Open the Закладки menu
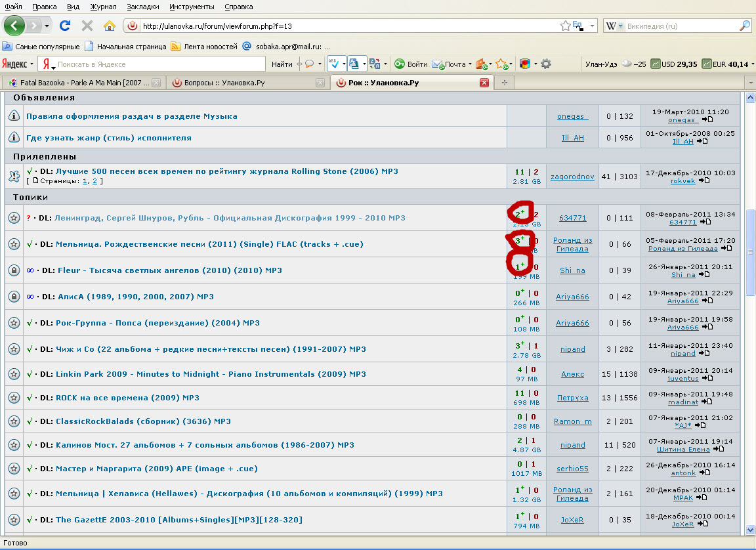This screenshot has height=550, width=756. [143, 7]
